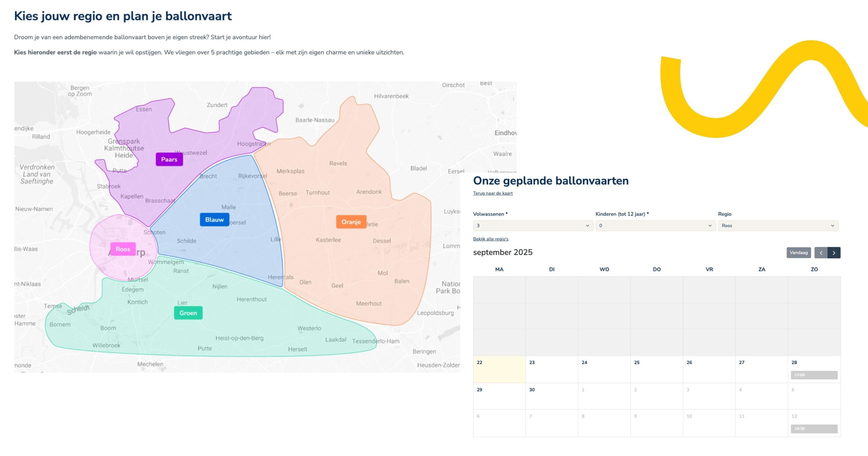Image resolution: width=868 pixels, height=456 pixels.
Task: Click the 'Onze geplande ballonvaarten' heading
Action: click(551, 181)
